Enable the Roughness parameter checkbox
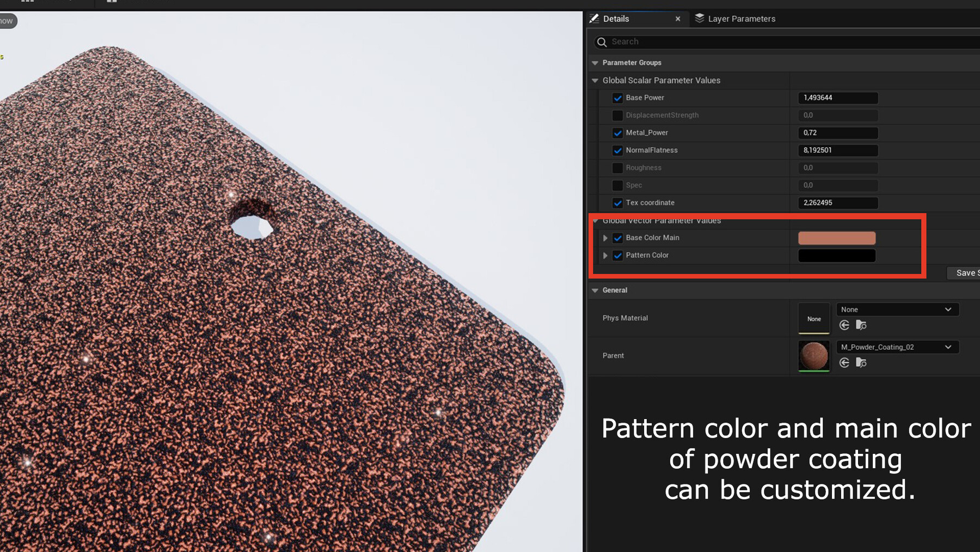Screen dimensions: 980x552 [617, 168]
